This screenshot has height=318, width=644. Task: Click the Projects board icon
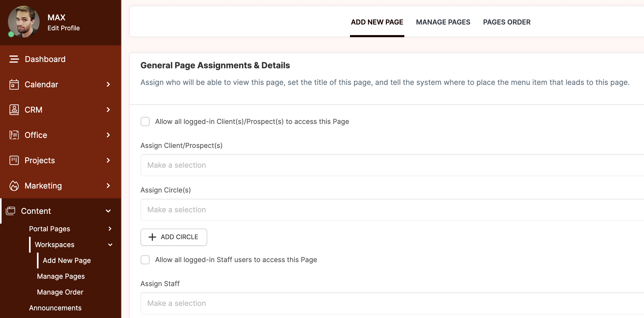point(14,160)
